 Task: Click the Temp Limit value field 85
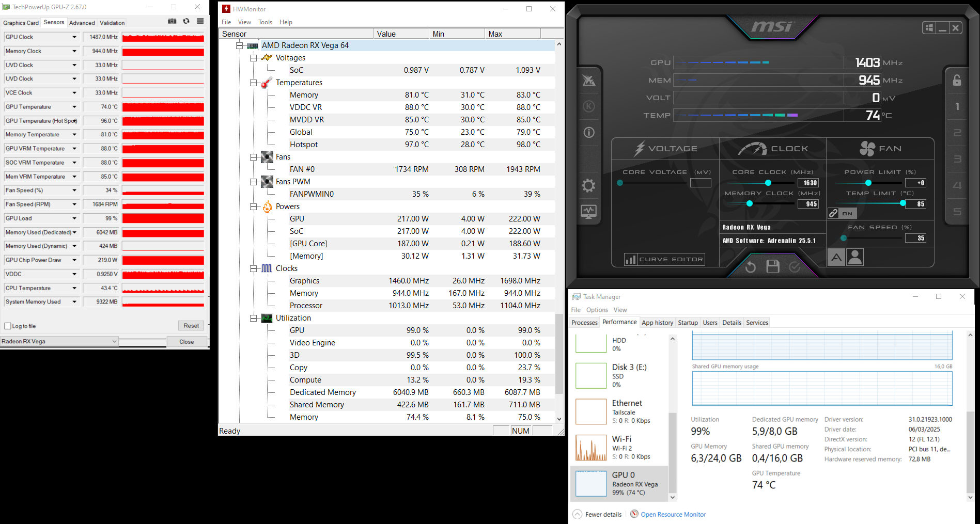[916, 204]
